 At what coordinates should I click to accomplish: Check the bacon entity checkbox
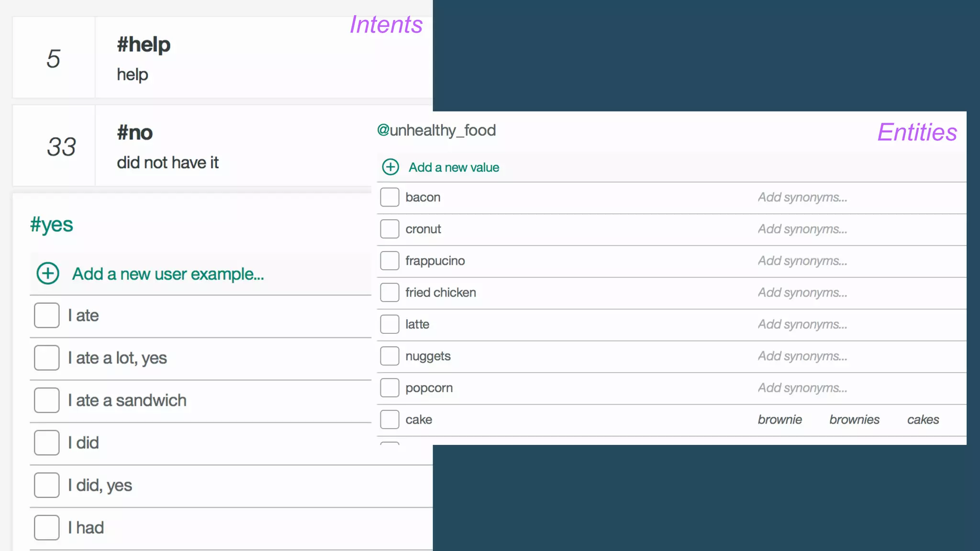point(390,197)
